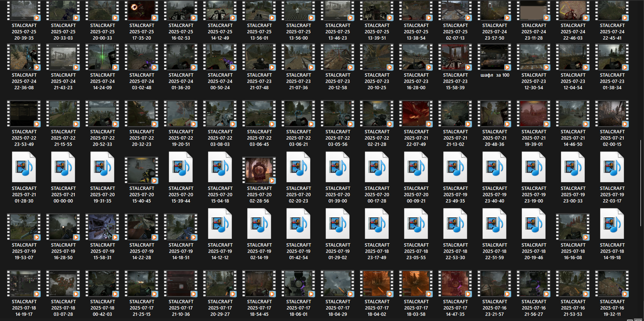Select media icon of 2025-07-18 22-51-59
This screenshot has height=321, width=644.
tap(495, 224)
